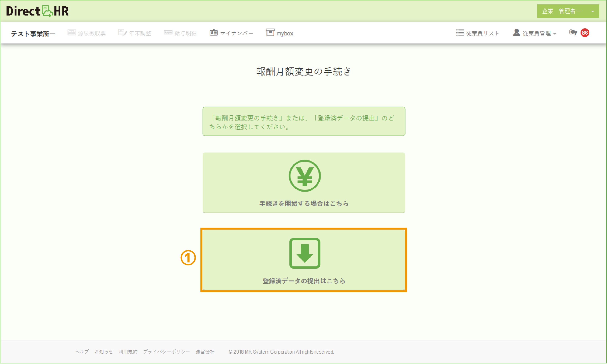Click the green instruction message box

pos(304,121)
